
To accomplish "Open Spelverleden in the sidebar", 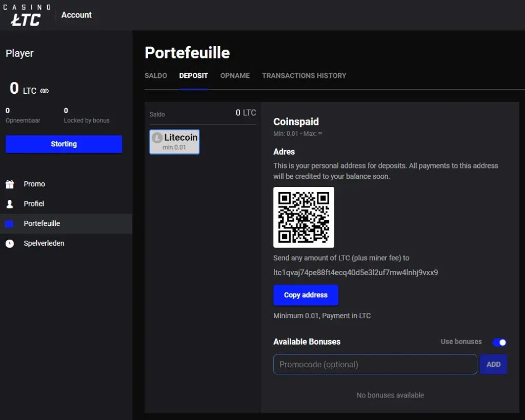I will click(66, 243).
